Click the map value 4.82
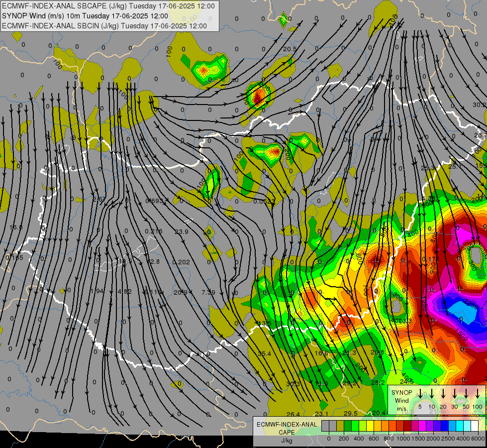Image resolution: width=487 pixels, height=448 pixels. (x=124, y=292)
